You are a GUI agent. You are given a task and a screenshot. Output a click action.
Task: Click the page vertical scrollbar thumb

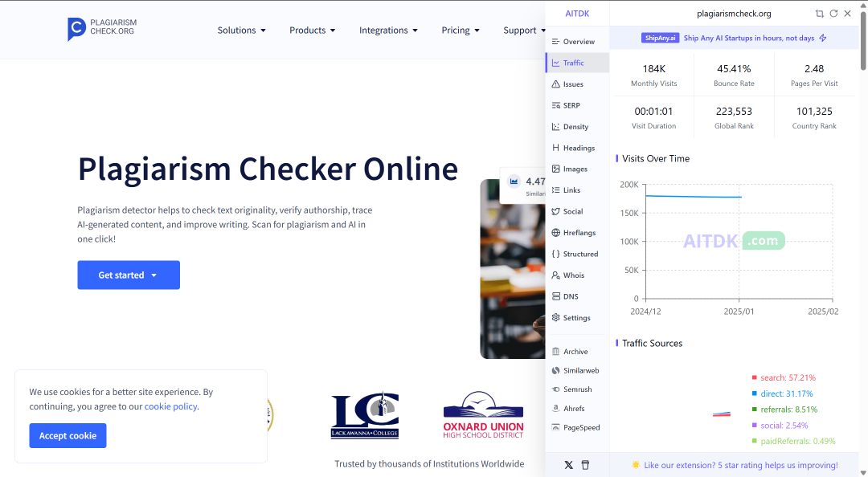click(863, 40)
